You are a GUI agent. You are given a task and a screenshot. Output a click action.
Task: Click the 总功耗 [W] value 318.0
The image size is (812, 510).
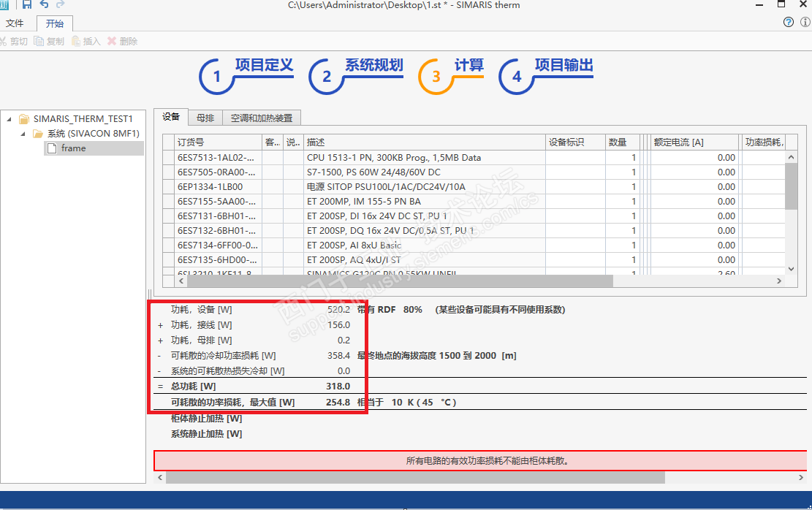(x=338, y=387)
